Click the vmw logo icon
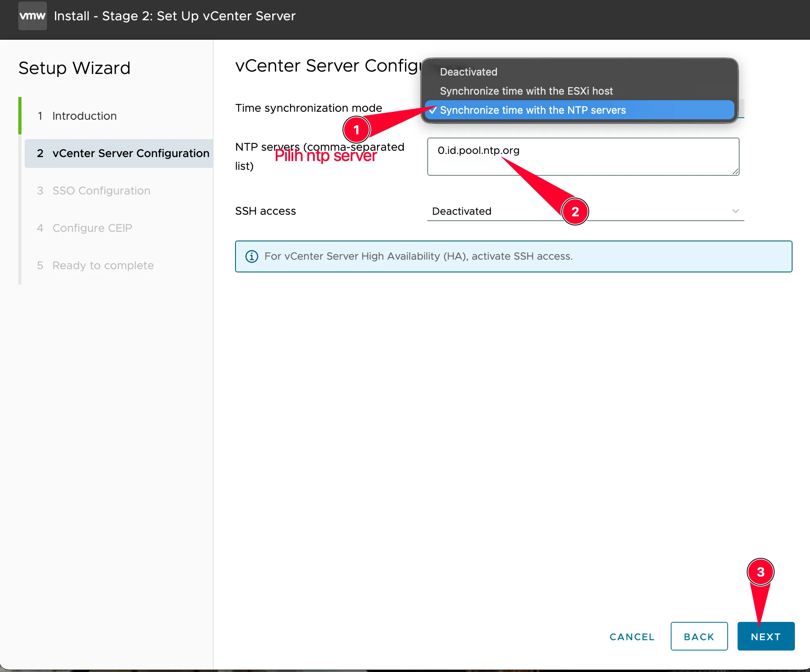The height and width of the screenshot is (672, 810). pos(33,16)
